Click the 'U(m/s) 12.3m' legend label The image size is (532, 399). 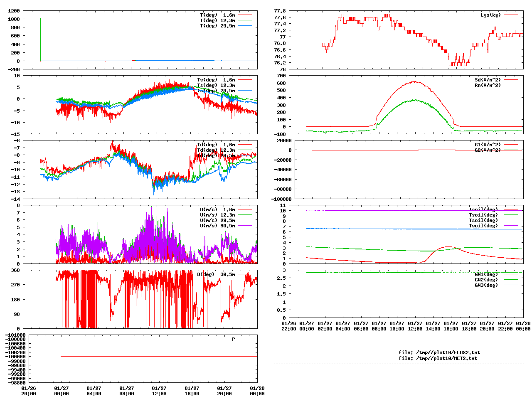(217, 215)
